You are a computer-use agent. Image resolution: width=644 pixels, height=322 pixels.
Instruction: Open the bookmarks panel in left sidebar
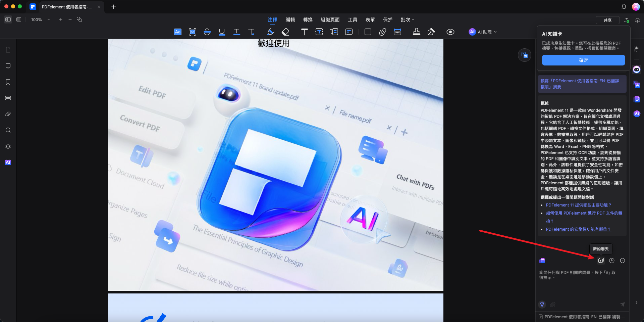point(8,82)
